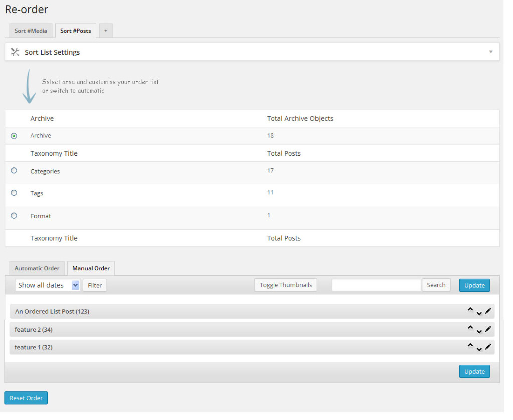Click the Sort List Settings tools icon

15,53
